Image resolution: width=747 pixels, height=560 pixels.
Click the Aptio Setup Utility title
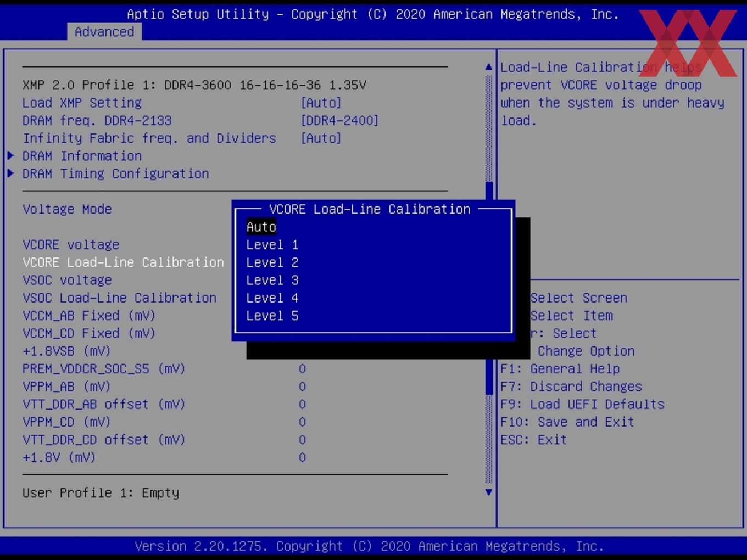(373, 14)
